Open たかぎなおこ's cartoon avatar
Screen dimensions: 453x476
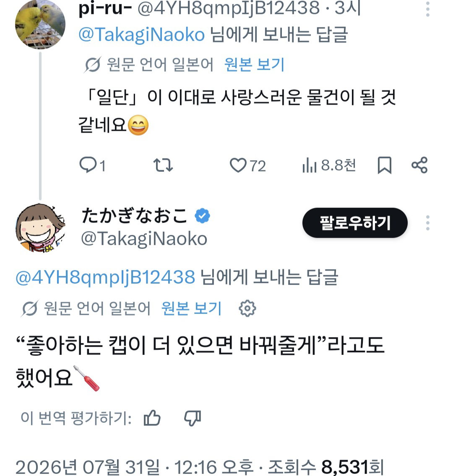pos(40,228)
